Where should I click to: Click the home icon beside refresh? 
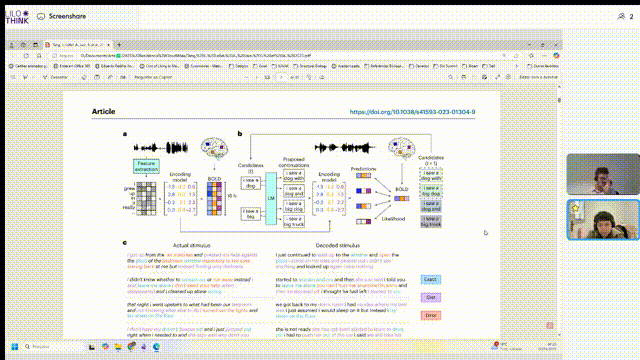39,56
